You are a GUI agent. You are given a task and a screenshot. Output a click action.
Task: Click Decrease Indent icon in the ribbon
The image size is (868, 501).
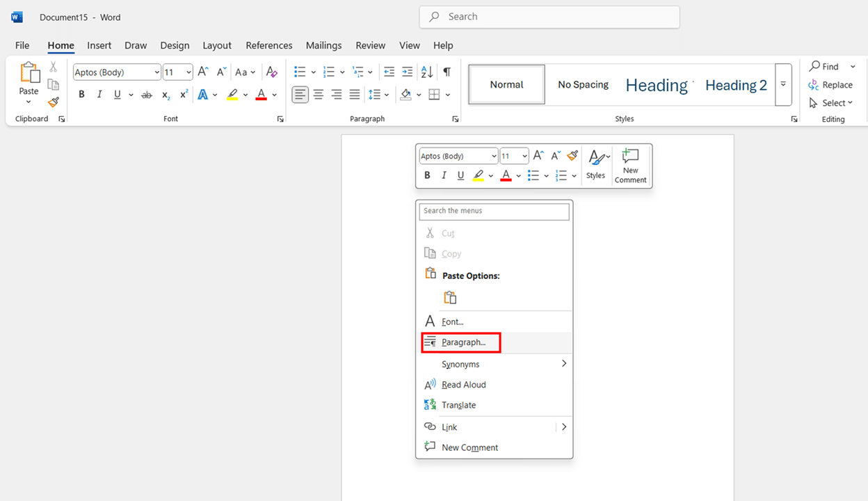point(389,72)
